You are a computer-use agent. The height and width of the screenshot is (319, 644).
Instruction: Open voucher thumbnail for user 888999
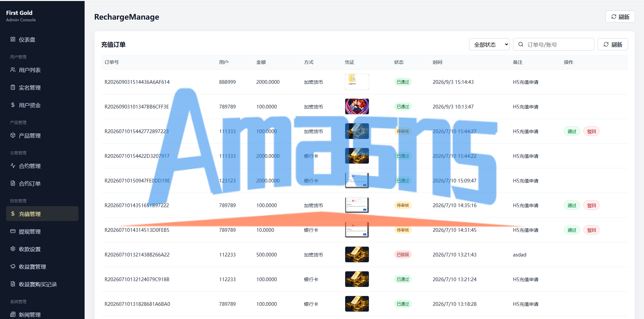point(357,82)
